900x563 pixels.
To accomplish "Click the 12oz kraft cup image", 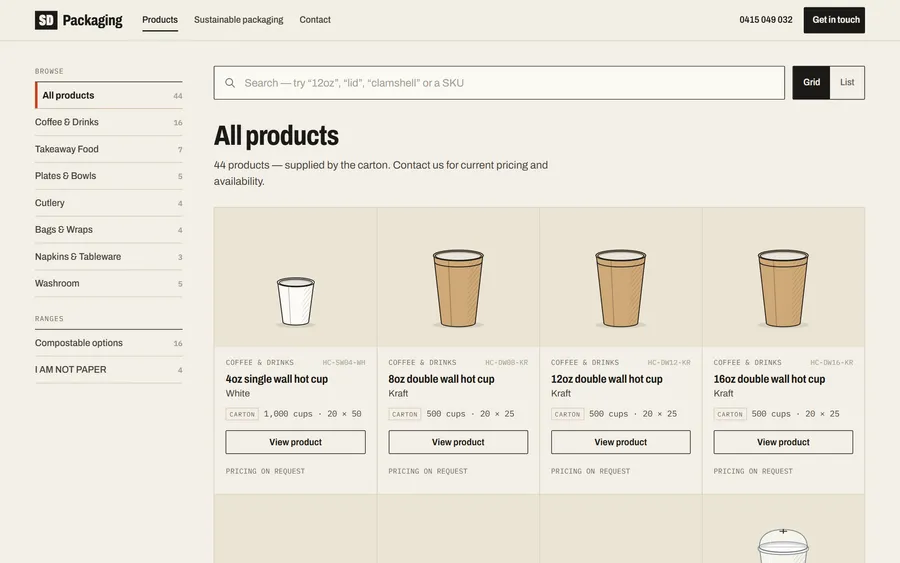I will 620,288.
